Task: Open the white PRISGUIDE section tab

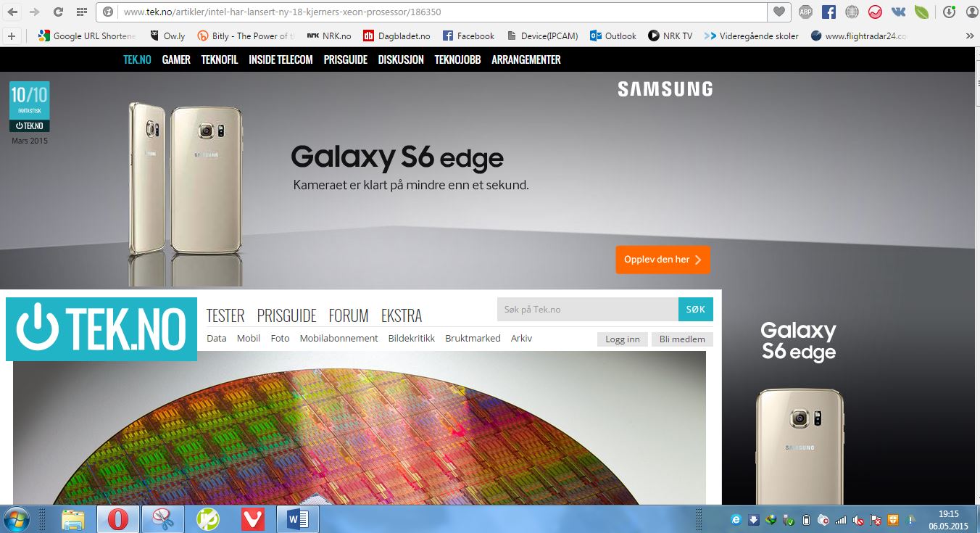Action: pyautogui.click(x=286, y=315)
